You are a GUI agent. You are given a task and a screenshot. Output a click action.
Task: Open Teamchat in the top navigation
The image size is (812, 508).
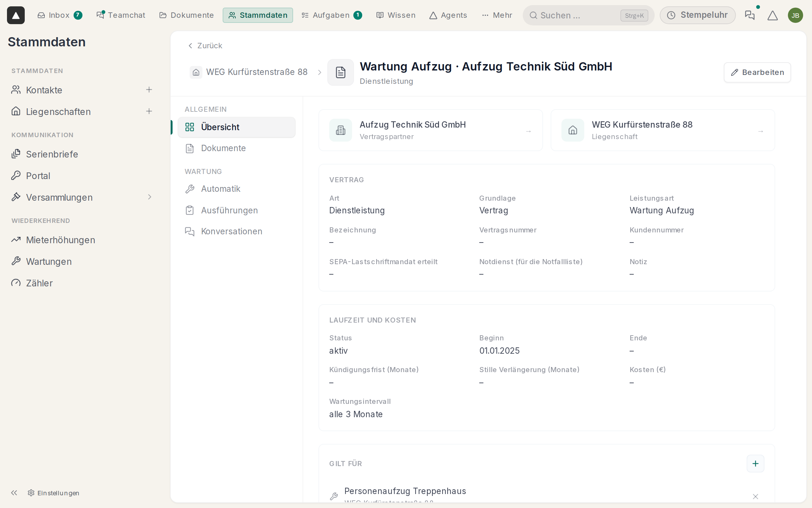[x=121, y=15]
